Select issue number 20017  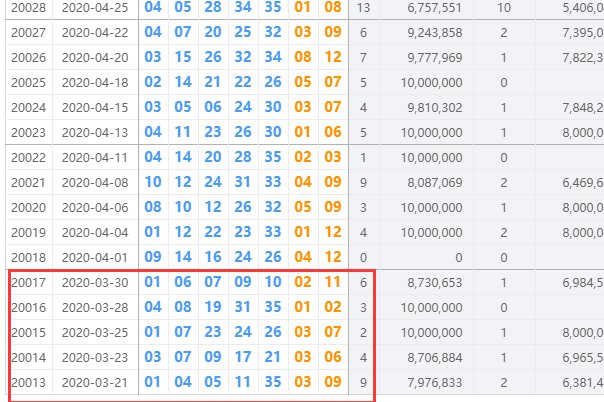click(29, 283)
